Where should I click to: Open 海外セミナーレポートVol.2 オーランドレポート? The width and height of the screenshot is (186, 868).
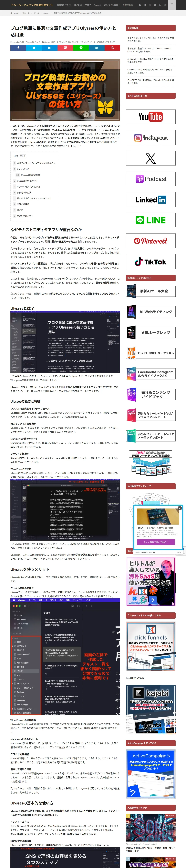coord(151,436)
